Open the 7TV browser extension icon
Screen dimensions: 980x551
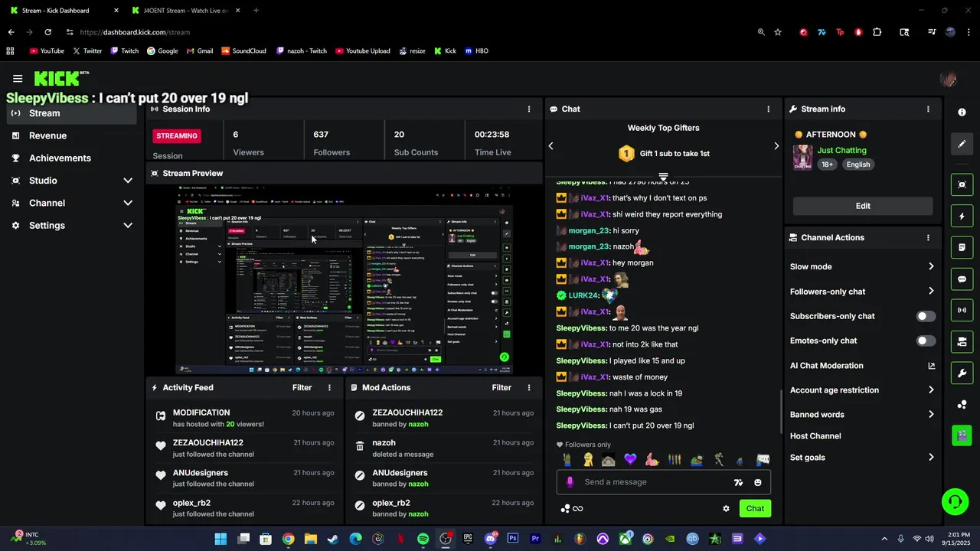pos(822,32)
